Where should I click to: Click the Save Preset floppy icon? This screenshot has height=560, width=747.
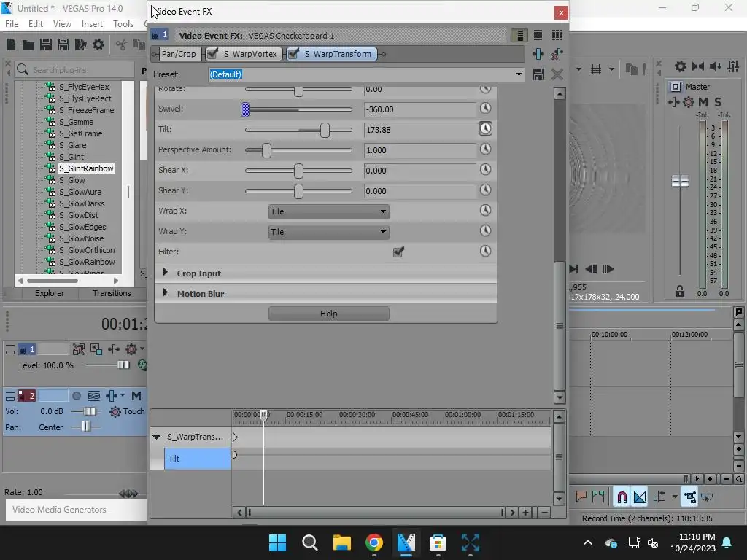point(538,74)
